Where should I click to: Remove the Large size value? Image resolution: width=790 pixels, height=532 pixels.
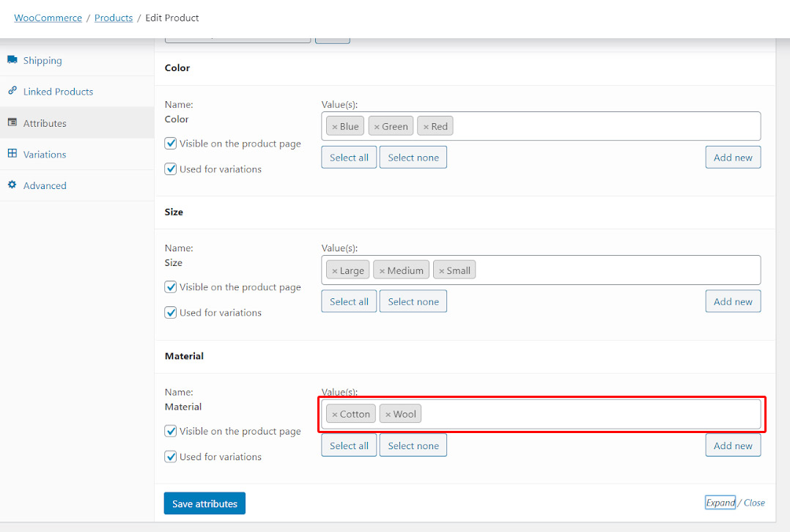pyautogui.click(x=334, y=271)
